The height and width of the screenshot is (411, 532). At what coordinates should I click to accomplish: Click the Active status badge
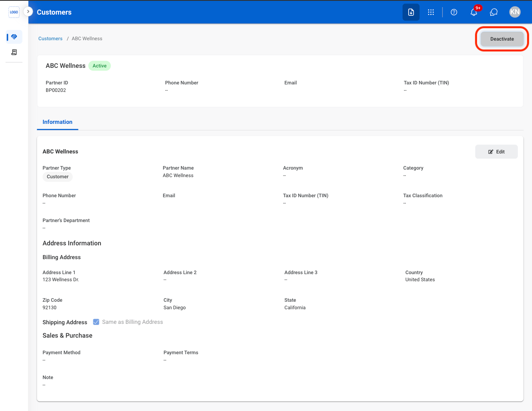click(100, 66)
